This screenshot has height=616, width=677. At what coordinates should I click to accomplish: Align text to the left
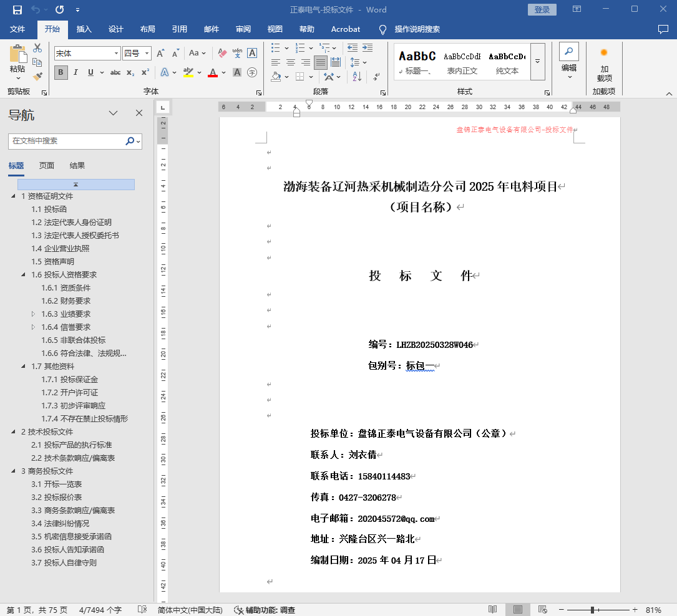point(275,62)
